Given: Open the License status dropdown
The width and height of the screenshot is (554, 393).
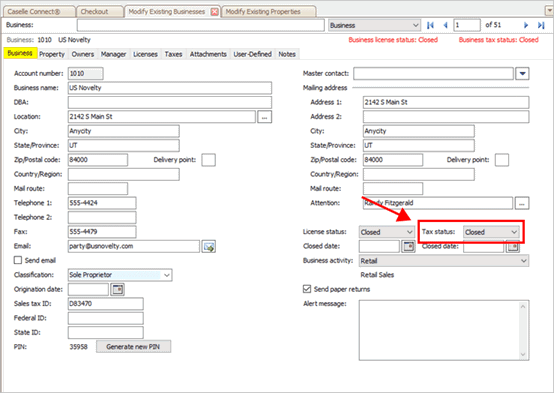Looking at the screenshot, I should pos(387,232).
